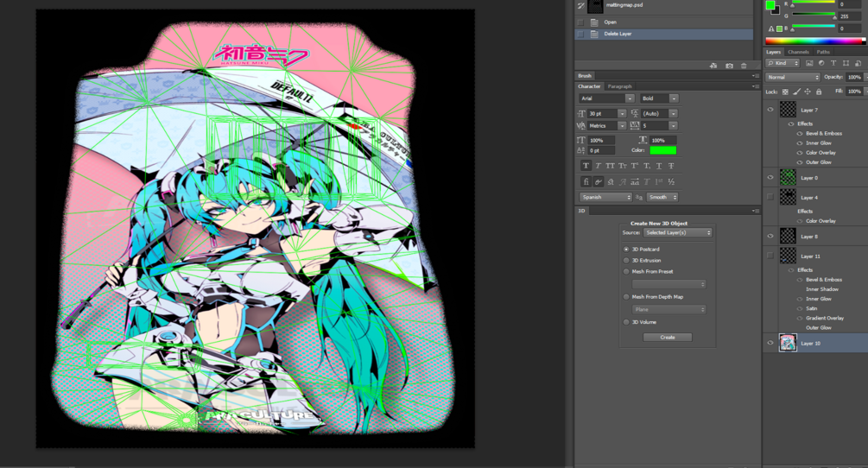Toggle Ordinals OpenType icon

pyautogui.click(x=659, y=181)
